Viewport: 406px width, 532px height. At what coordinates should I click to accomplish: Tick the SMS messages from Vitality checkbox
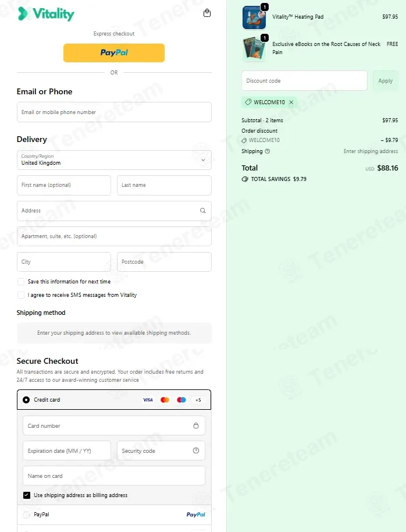(21, 295)
